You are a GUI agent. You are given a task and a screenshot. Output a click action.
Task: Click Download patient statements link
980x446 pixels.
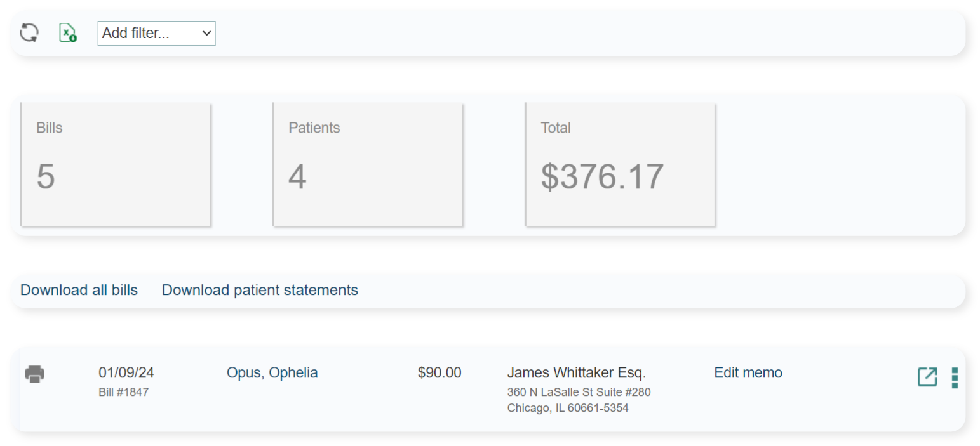point(260,291)
